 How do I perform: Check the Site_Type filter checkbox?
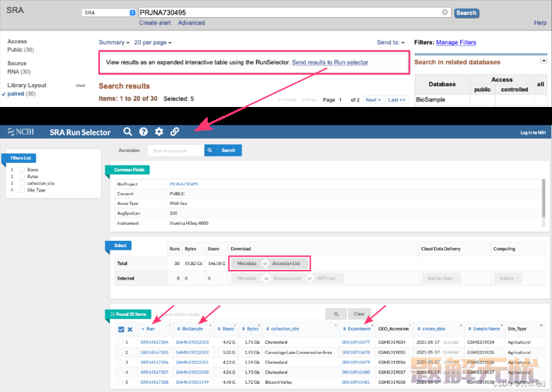(22, 190)
